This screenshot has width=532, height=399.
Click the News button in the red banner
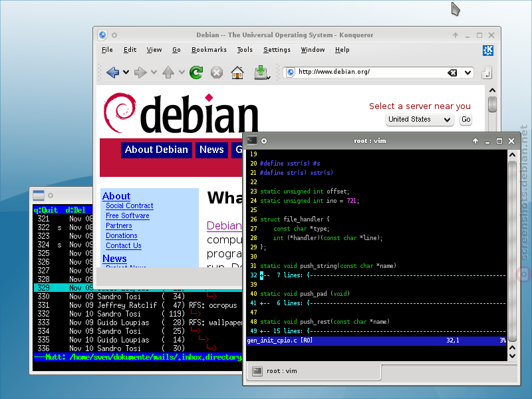(x=211, y=150)
